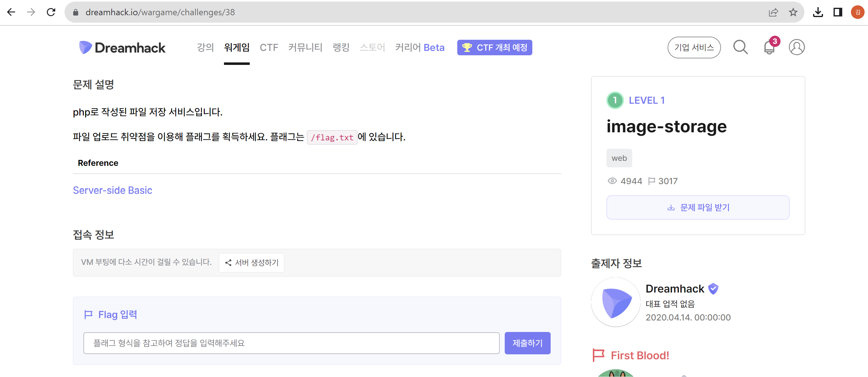Open the Server-side Basic reference link
Image resolution: width=868 pixels, height=377 pixels.
coord(113,190)
